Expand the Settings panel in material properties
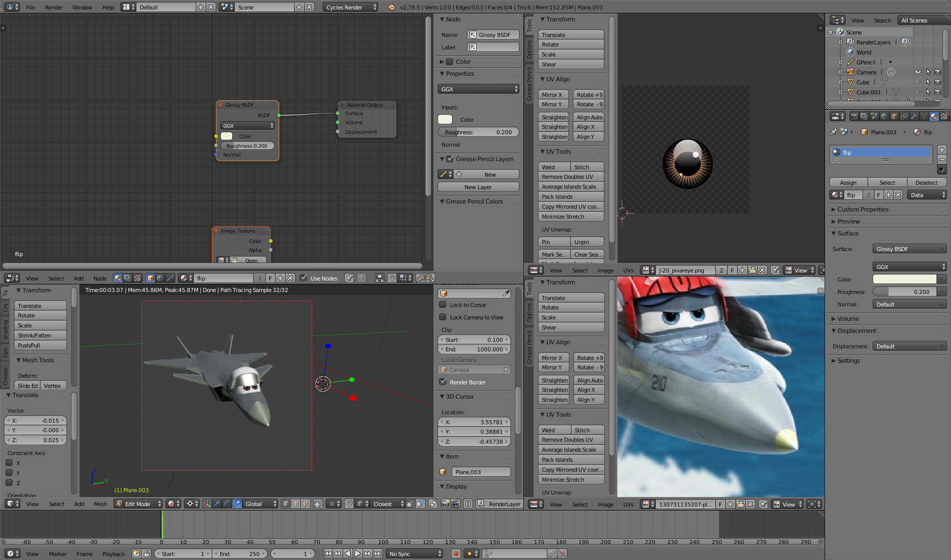 point(848,361)
